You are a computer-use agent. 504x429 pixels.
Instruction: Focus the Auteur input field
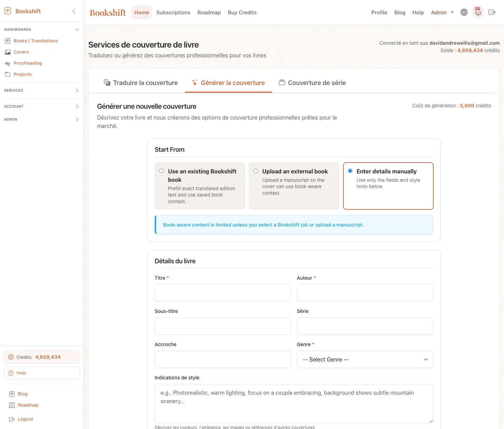point(365,293)
